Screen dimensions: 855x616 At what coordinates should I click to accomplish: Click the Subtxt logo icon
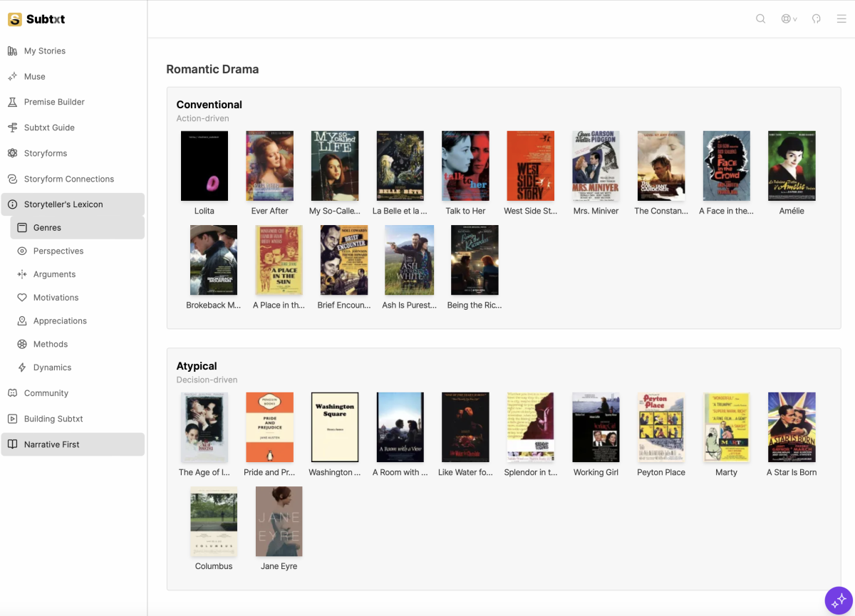[14, 19]
